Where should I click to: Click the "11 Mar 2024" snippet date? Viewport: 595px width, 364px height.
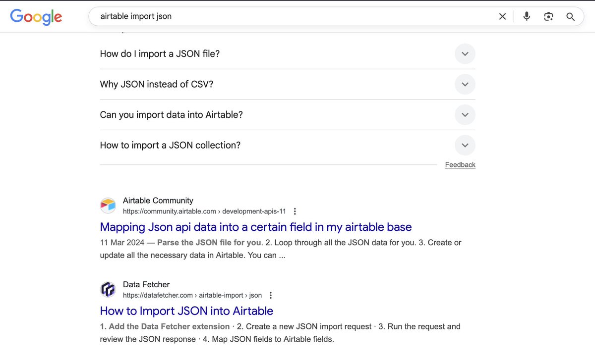pyautogui.click(x=122, y=243)
